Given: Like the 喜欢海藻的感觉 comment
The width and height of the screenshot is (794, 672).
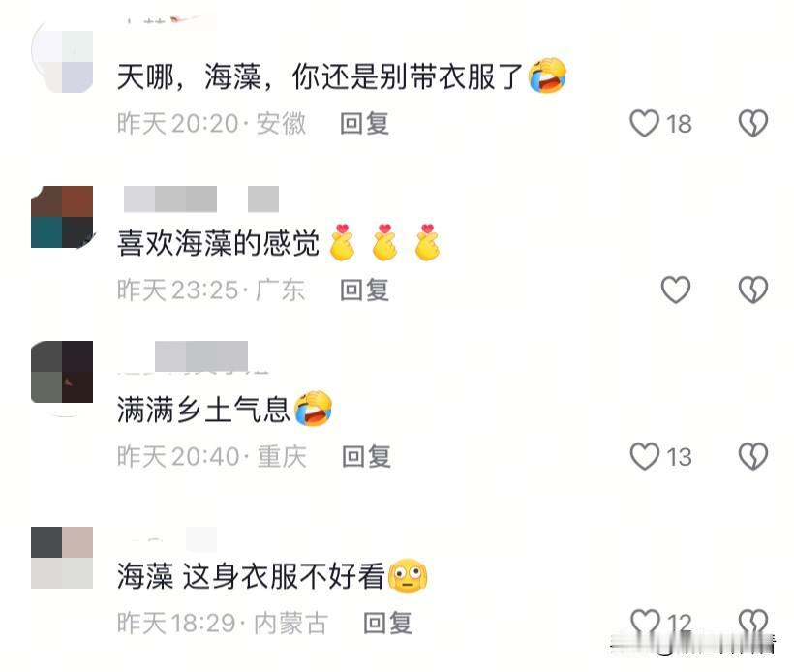Looking at the screenshot, I should click(x=676, y=290).
